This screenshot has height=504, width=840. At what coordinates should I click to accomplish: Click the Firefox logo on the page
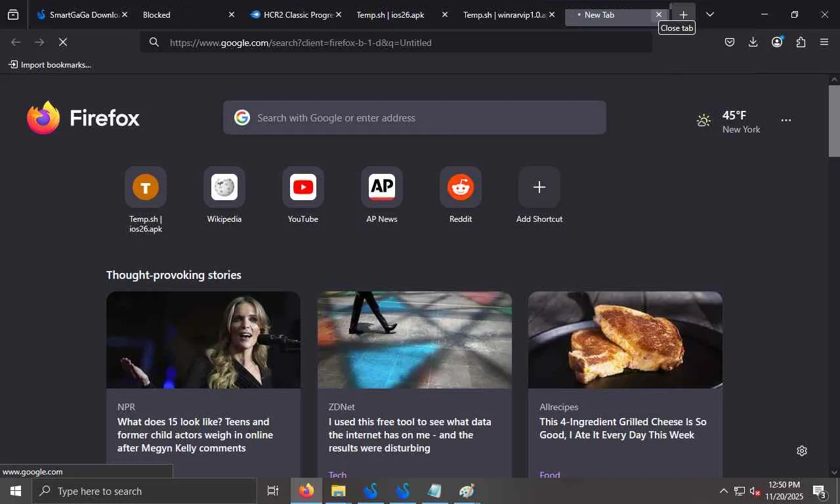[x=83, y=117]
